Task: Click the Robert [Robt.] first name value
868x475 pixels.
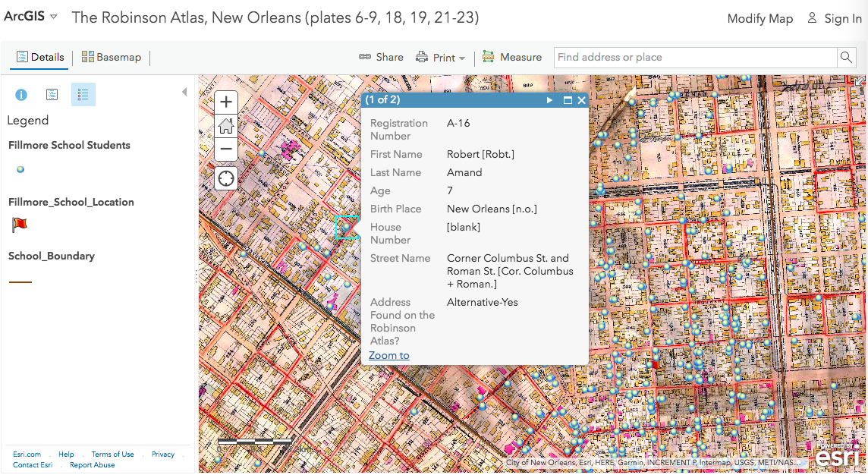Action: (x=480, y=155)
